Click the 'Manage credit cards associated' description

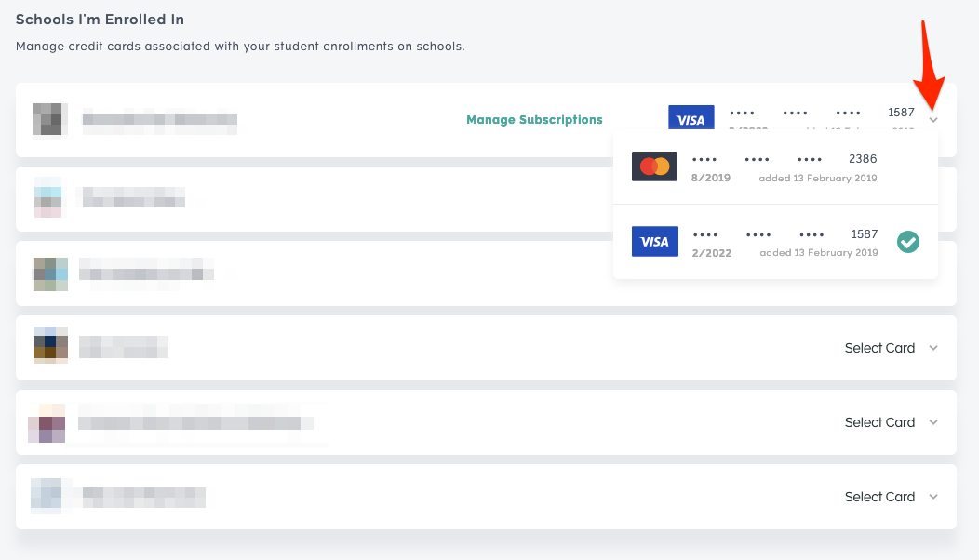click(240, 47)
